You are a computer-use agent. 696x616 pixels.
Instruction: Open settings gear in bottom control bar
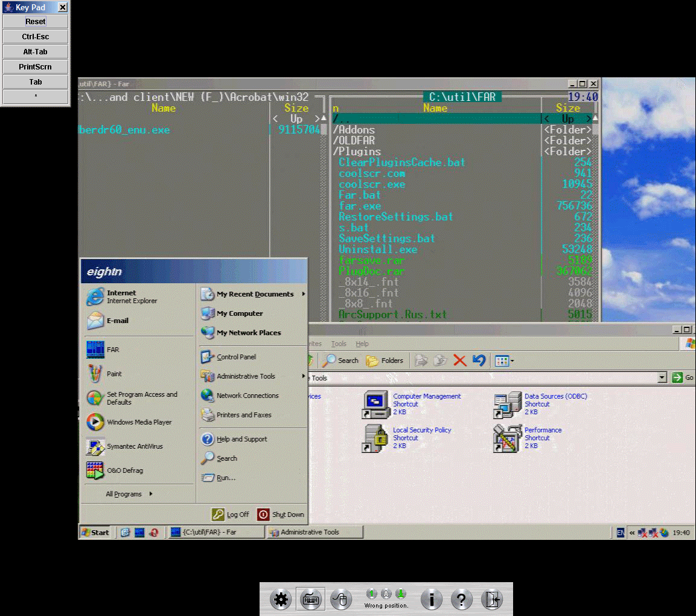pyautogui.click(x=280, y=600)
